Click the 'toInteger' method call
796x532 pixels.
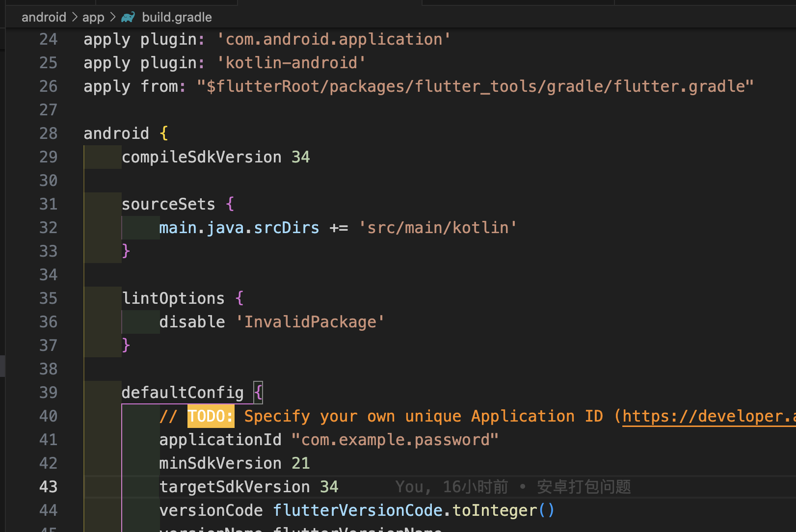pyautogui.click(x=494, y=510)
